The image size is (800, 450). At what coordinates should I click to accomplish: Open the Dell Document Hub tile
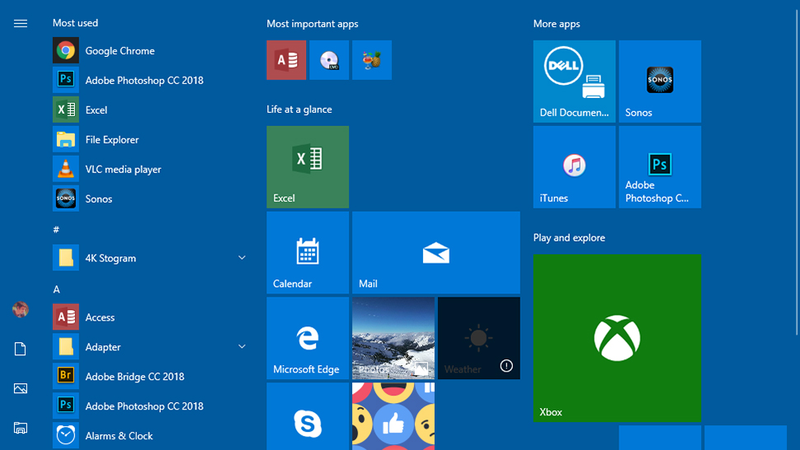click(574, 81)
